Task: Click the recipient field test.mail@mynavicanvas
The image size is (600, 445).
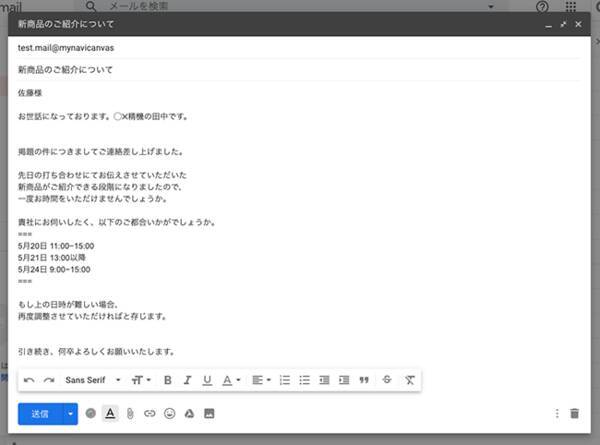Action: click(298, 48)
